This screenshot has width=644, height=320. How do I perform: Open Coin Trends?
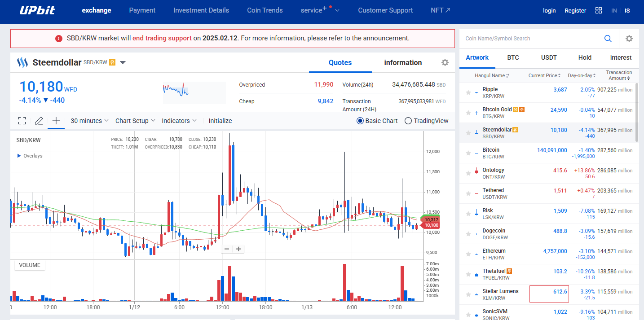click(265, 10)
